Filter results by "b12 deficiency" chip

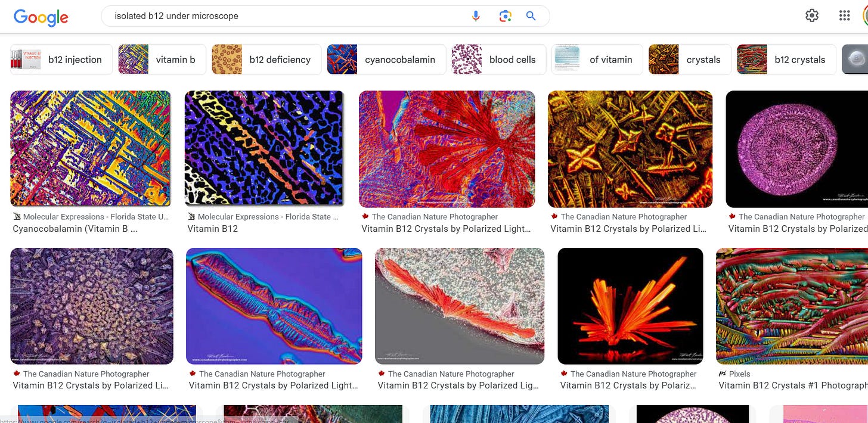(x=266, y=60)
